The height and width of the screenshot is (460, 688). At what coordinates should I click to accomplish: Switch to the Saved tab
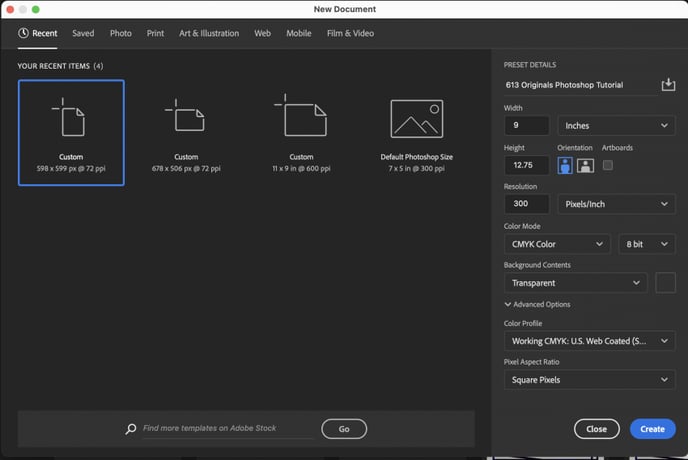tap(83, 33)
